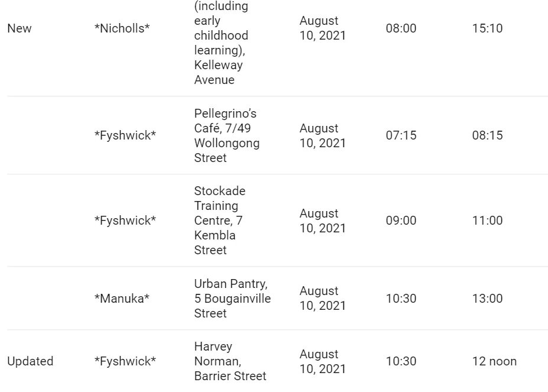Viewport: 548px width, 392px height.
Task: Click the 12 noon departure time
Action: tap(494, 361)
